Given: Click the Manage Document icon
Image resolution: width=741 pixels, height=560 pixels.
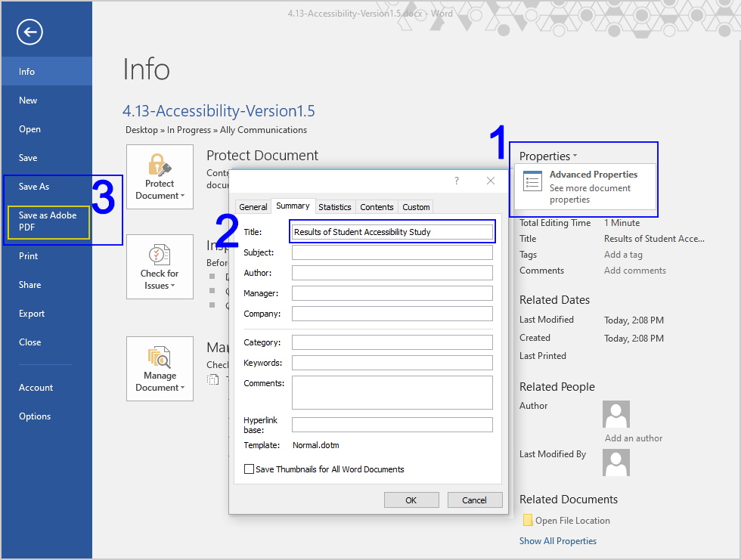Looking at the screenshot, I should tap(160, 357).
